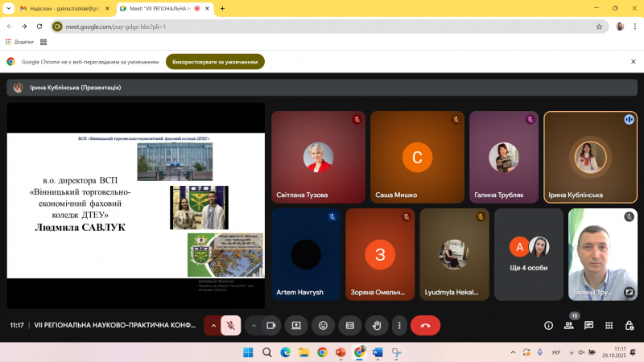Toggle the camera on or off
The width and height of the screenshot is (644, 362).
(270, 325)
